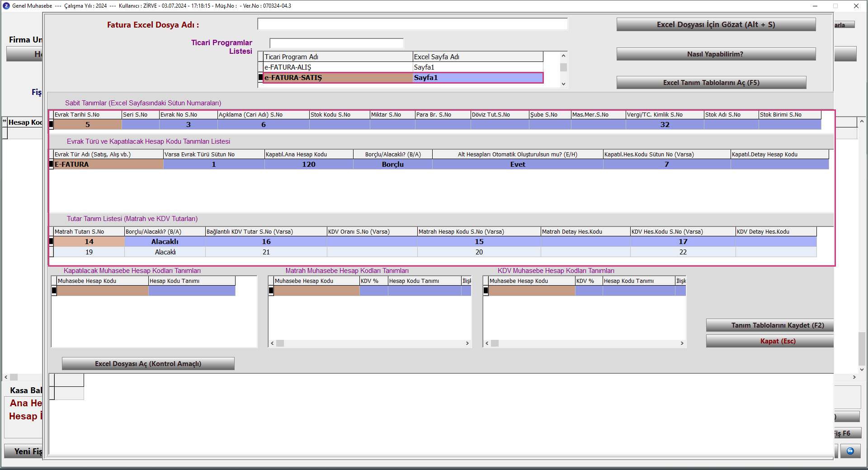This screenshot has height=470, width=868.
Task: Open the Nasıl Yapabilirim? help button
Action: tap(716, 54)
